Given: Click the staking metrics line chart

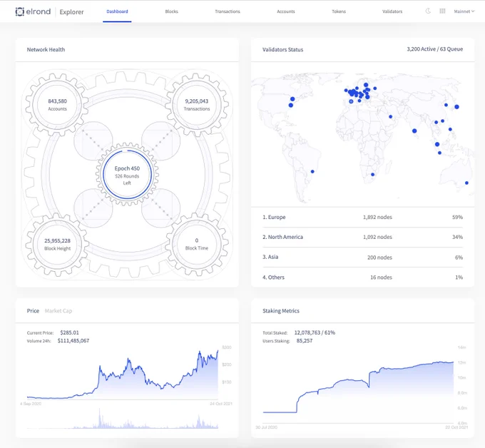Looking at the screenshot, I should coord(358,387).
